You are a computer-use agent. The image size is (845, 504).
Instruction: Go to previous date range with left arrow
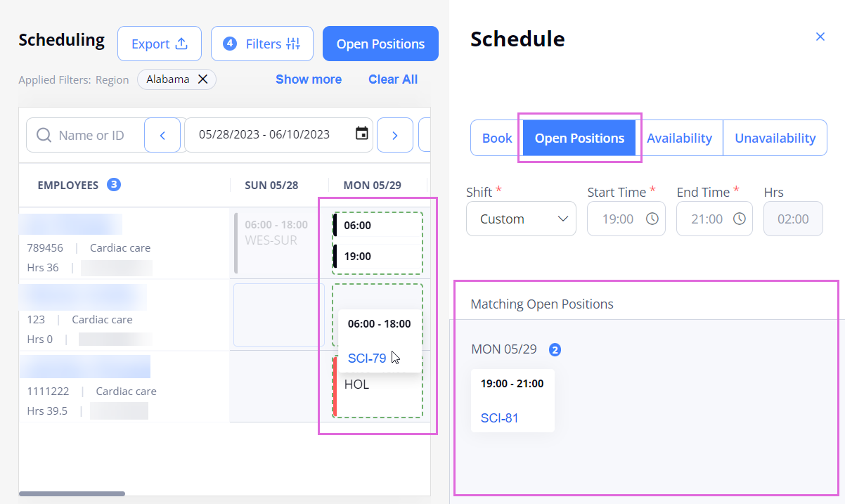[162, 135]
